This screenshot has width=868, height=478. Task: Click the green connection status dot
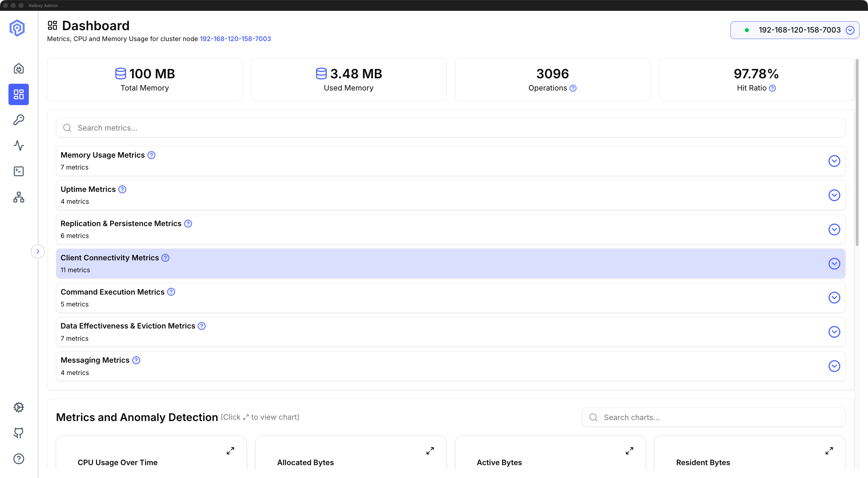pos(747,30)
